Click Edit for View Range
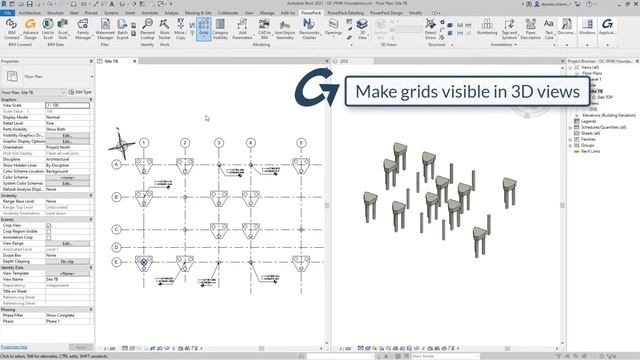Image resolution: width=640 pixels, height=360 pixels. (67, 243)
